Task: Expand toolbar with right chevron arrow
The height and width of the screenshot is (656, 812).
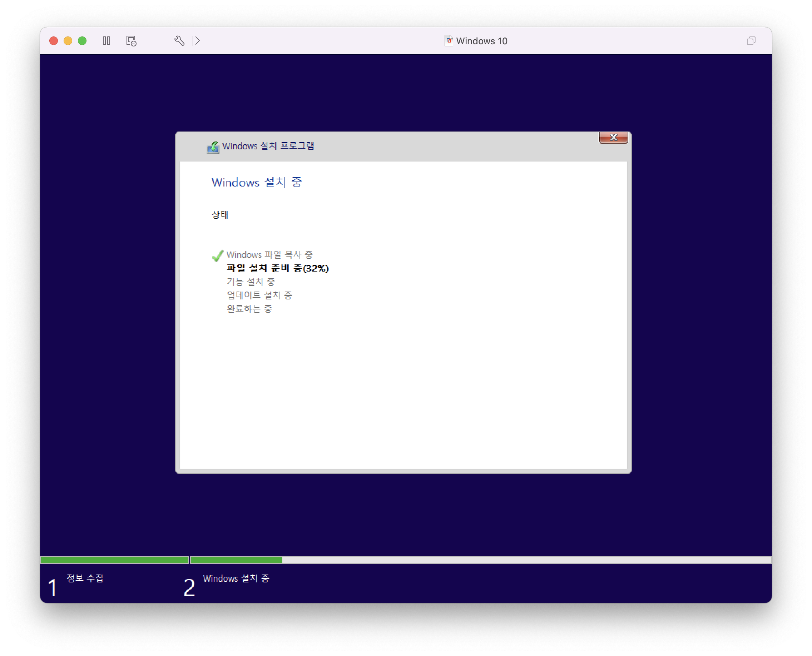Action: click(x=197, y=41)
